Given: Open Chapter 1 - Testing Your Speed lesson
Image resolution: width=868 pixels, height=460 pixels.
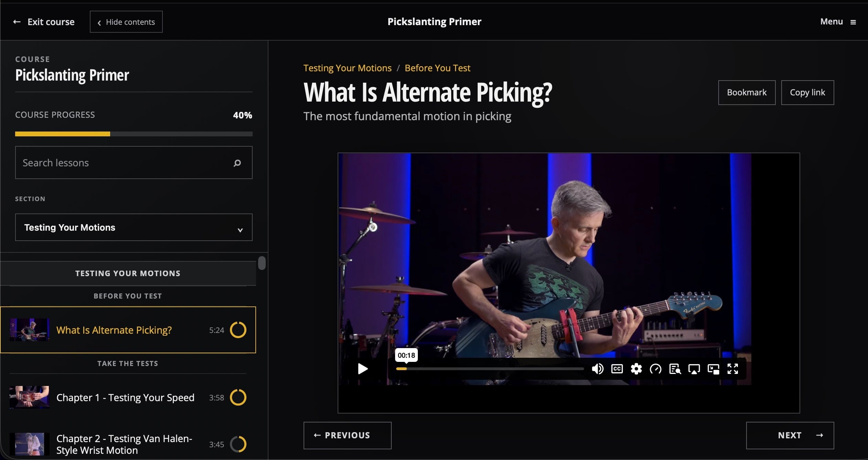Looking at the screenshot, I should [x=128, y=397].
